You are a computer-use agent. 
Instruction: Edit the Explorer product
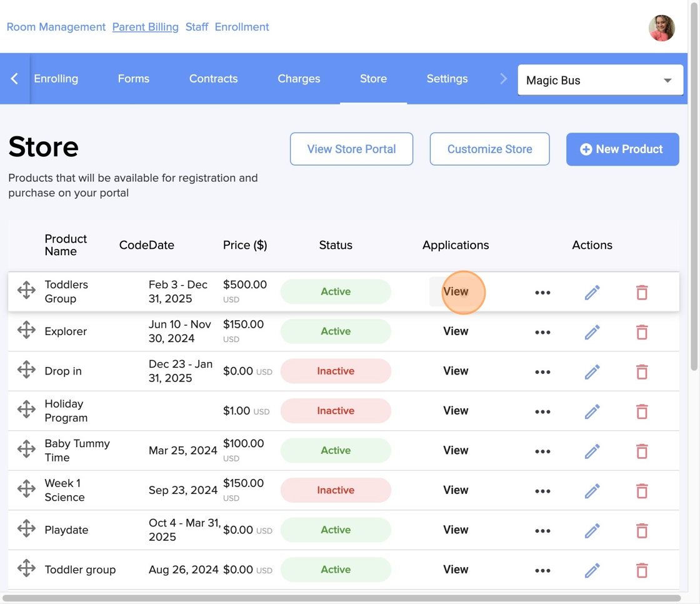pyautogui.click(x=592, y=333)
